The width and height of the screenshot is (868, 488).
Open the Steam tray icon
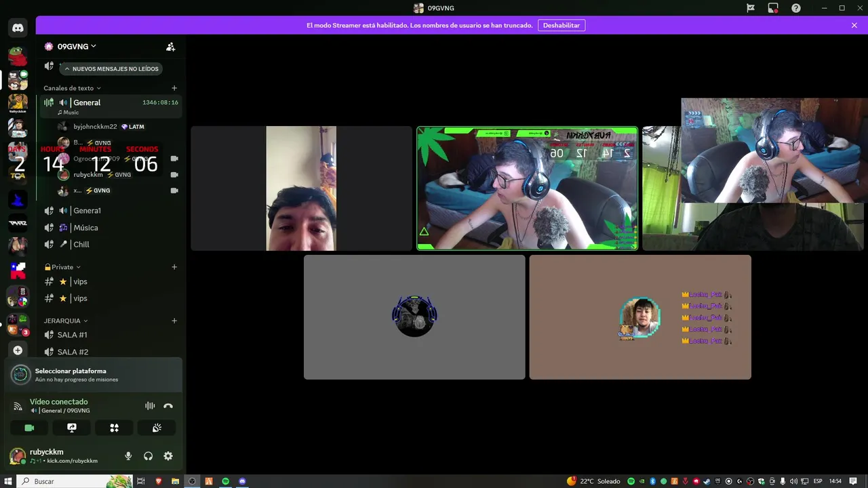tap(707, 481)
